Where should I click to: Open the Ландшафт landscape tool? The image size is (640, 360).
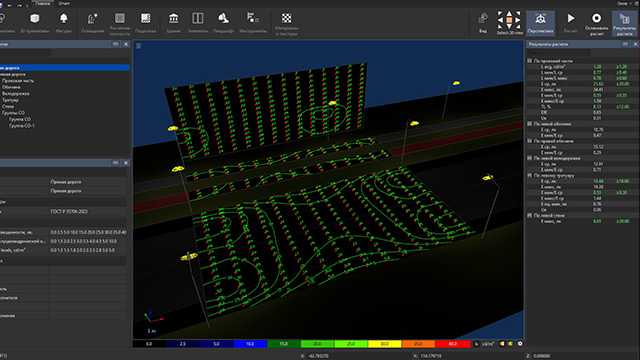[x=223, y=22]
